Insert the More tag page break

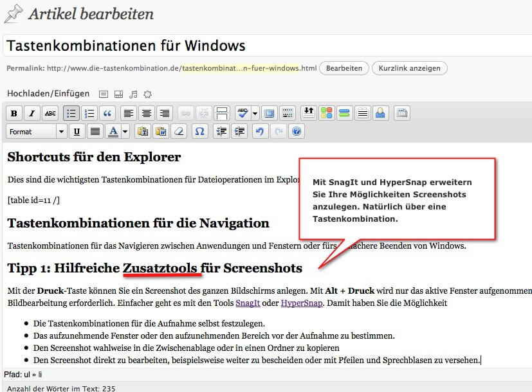point(222,113)
